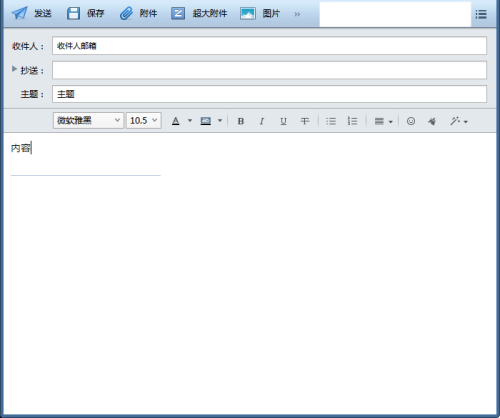Click in the message body after 内容
This screenshot has width=500, height=418.
point(32,148)
